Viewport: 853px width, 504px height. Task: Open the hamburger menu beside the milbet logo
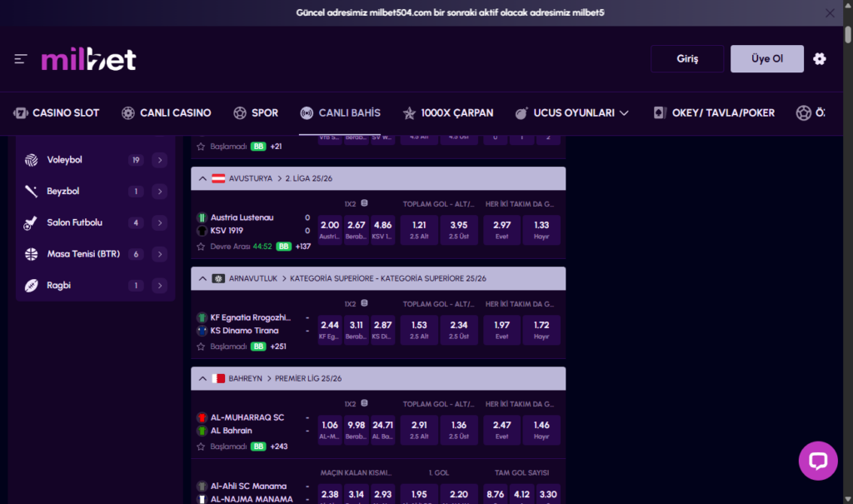[x=21, y=59]
